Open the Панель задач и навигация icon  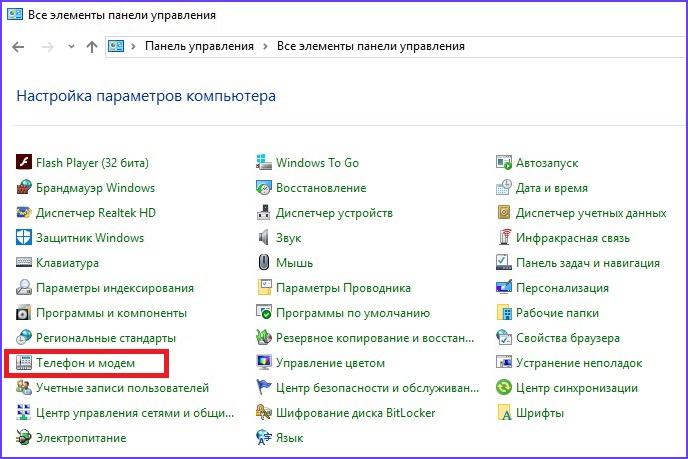coord(504,262)
